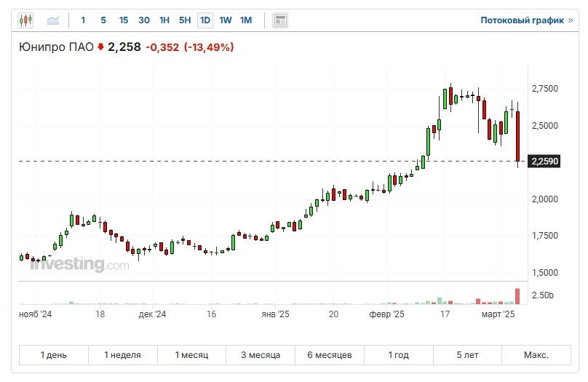Click the red down arrow by price
Screen dimensions: 588x382
click(x=100, y=47)
